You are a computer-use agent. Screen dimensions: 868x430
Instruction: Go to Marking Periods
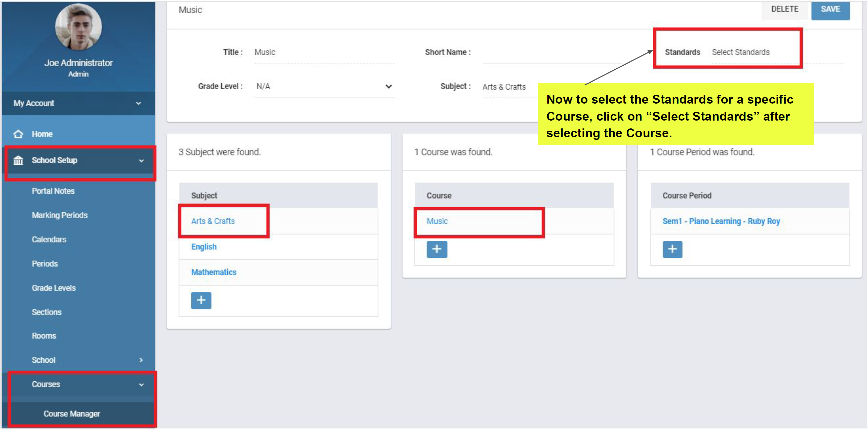[60, 215]
